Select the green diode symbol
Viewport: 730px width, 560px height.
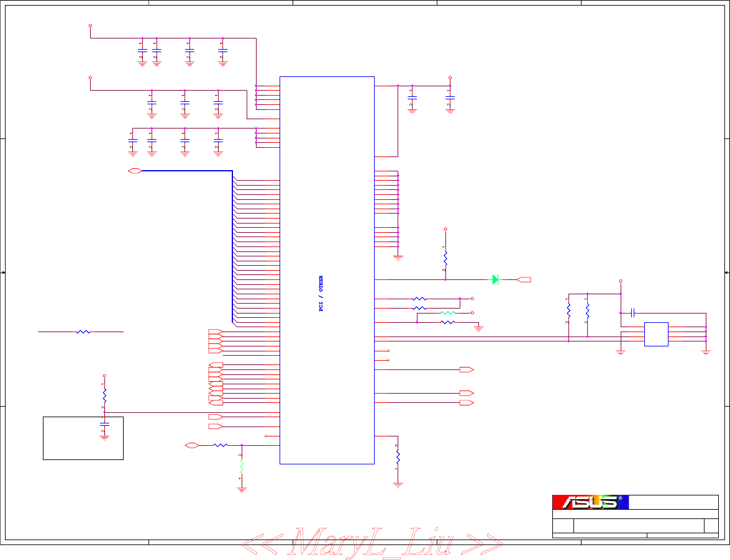point(496,279)
